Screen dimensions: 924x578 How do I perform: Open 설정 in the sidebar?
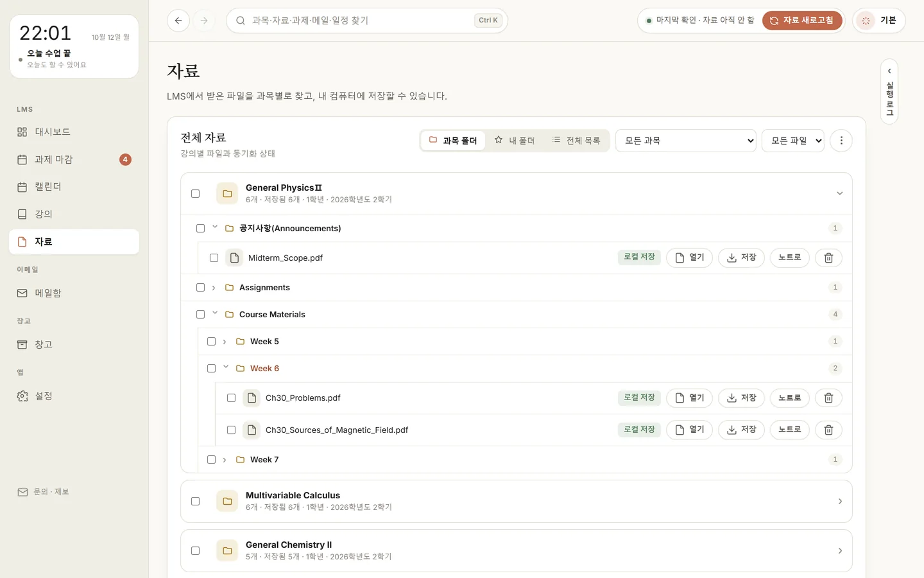74,396
